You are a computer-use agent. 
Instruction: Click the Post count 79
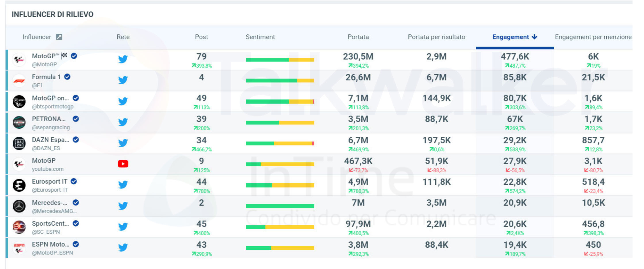click(x=202, y=57)
